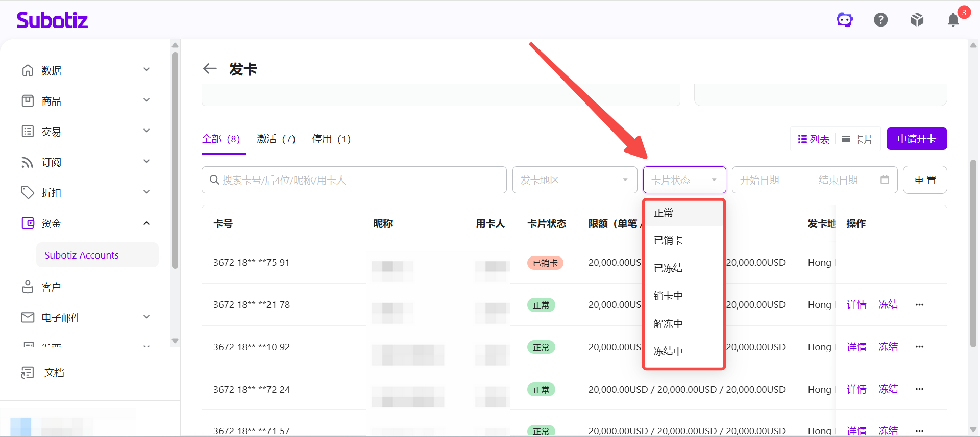980x437 pixels.
Task: Switch to 列表 list view
Action: click(814, 139)
